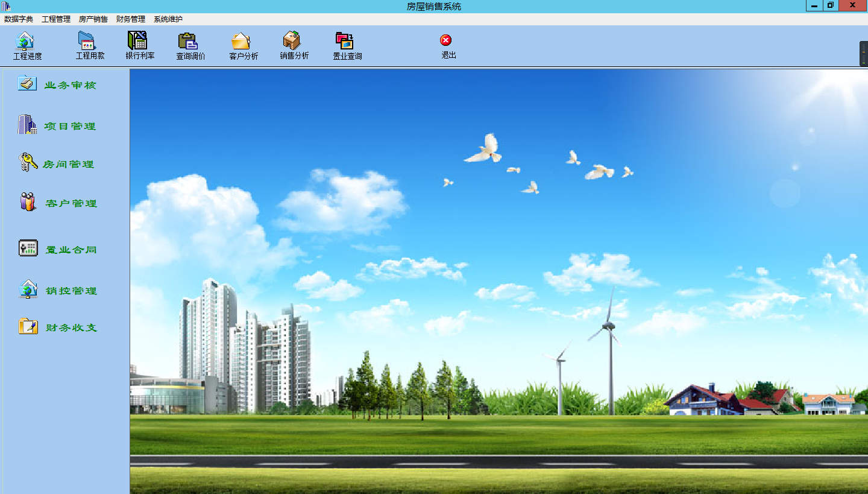Select the 客户管理 sidebar label
This screenshot has height=494, width=868.
coord(72,203)
